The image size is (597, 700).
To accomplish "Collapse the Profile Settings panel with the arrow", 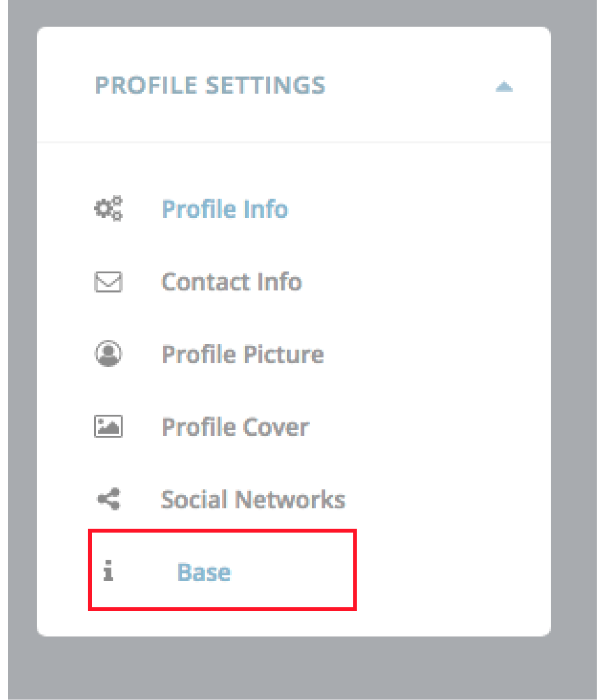I will click(504, 86).
